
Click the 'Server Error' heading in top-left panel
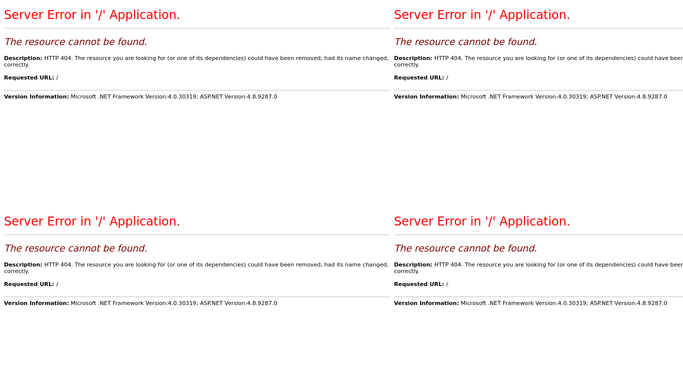coord(92,15)
